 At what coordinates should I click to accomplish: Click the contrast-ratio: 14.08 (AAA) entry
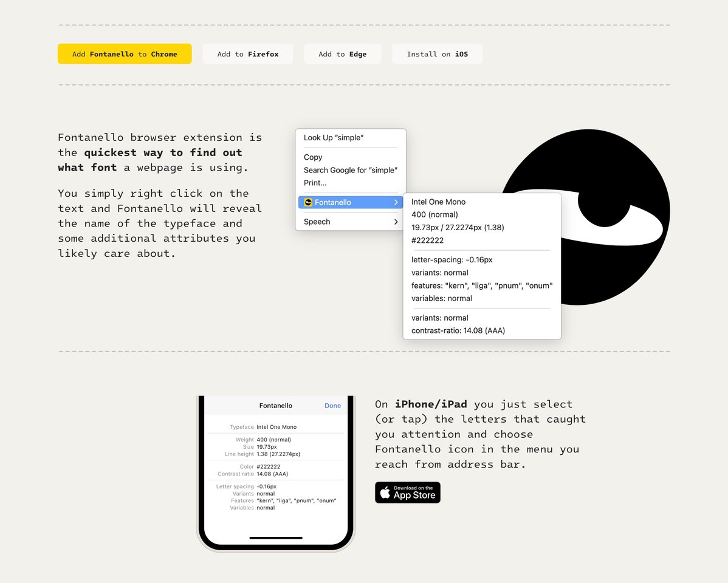[x=458, y=331]
